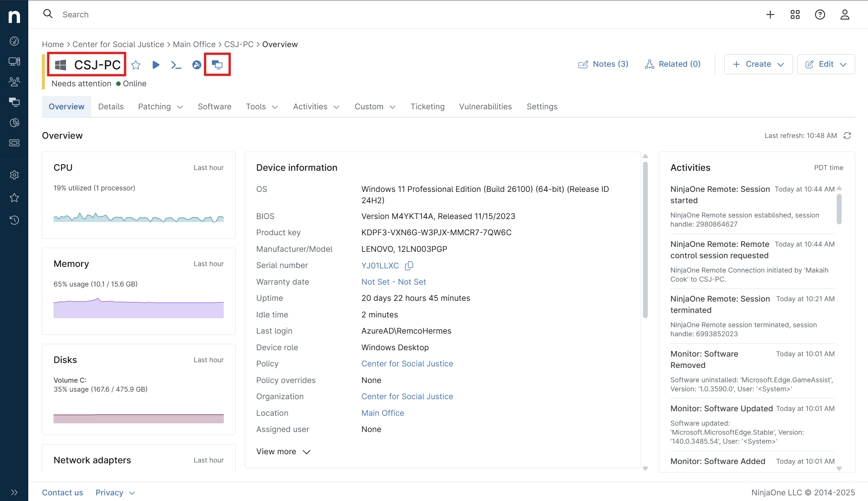The height and width of the screenshot is (501, 868).
Task: Switch to the Software tab
Action: [215, 107]
